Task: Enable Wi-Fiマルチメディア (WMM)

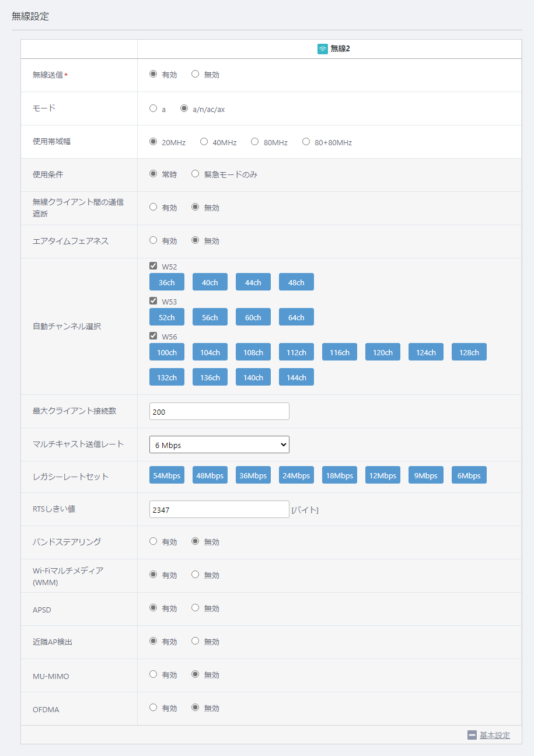Action: tap(153, 575)
